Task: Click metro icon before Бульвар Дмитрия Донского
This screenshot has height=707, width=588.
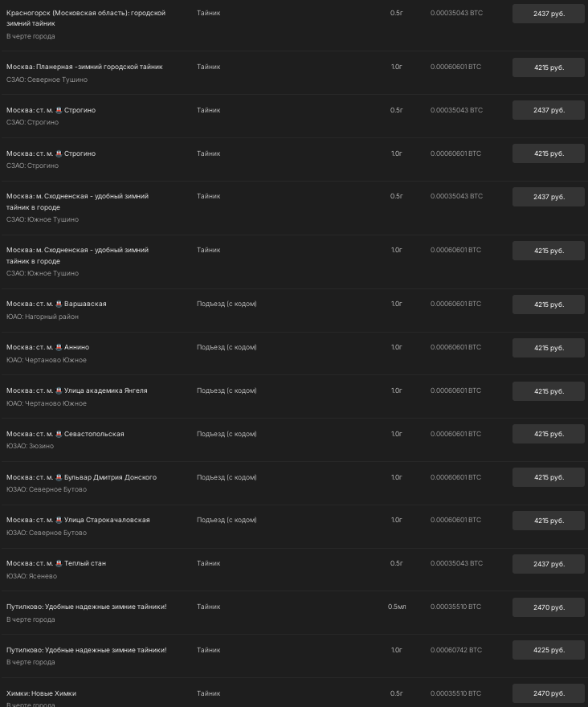Action: pyautogui.click(x=59, y=477)
